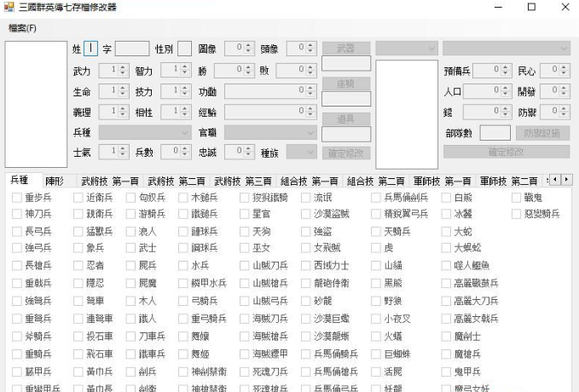Enable the 大蛇 checkbox

click(446, 232)
